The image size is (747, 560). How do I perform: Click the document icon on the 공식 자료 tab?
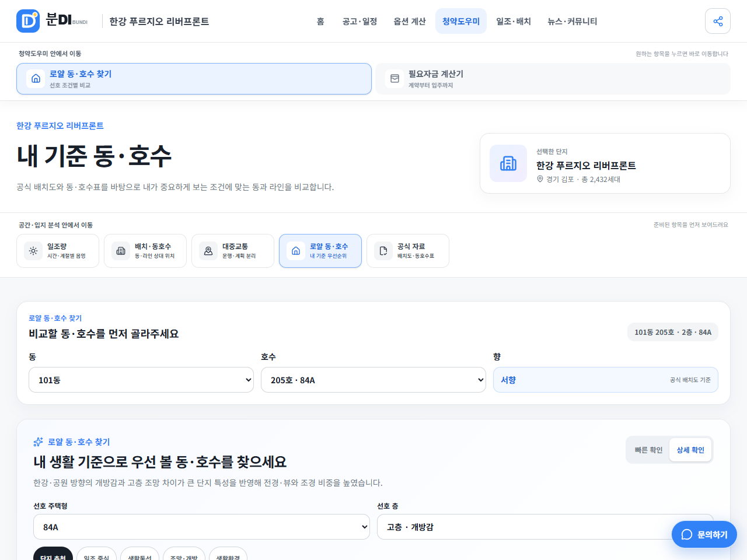point(383,251)
